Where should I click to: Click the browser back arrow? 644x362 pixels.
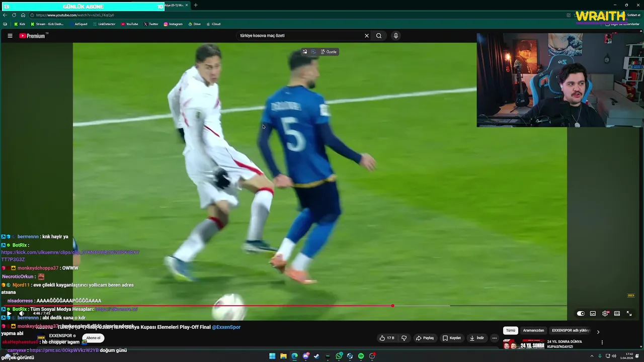(5, 15)
